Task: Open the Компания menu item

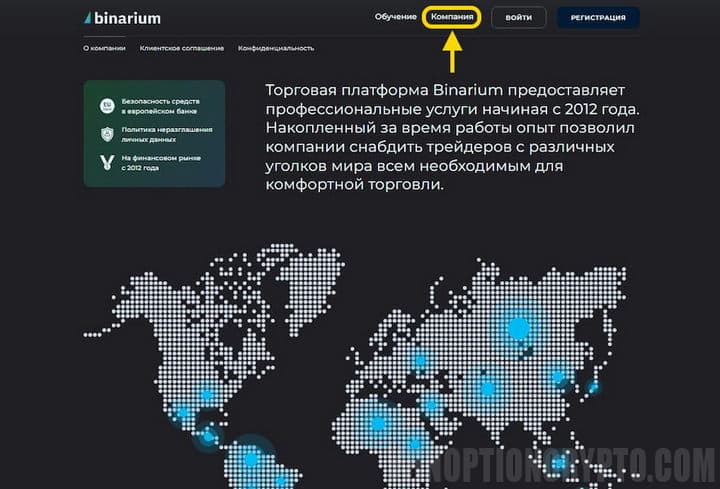Action: tap(452, 17)
